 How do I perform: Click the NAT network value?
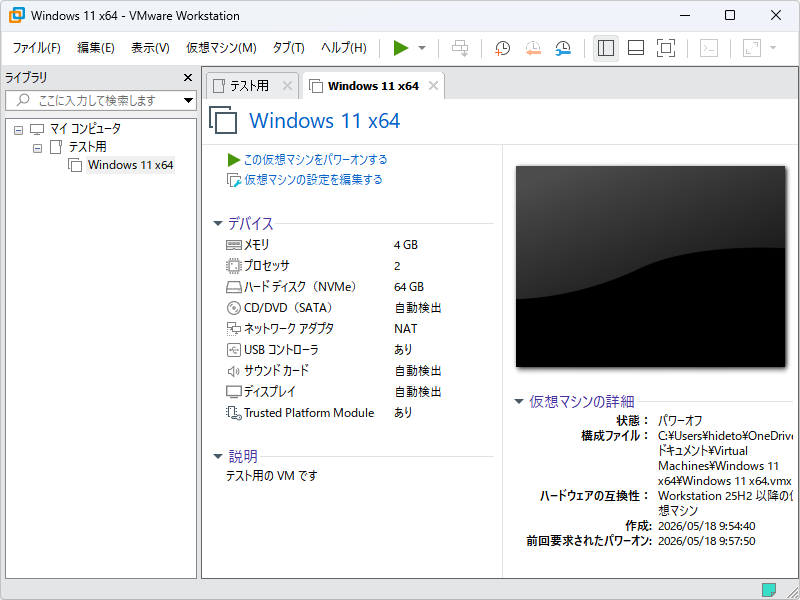click(x=406, y=329)
